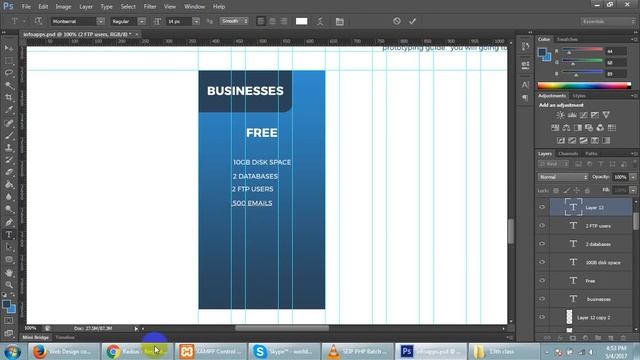Select the Zoom tool

click(x=9, y=284)
